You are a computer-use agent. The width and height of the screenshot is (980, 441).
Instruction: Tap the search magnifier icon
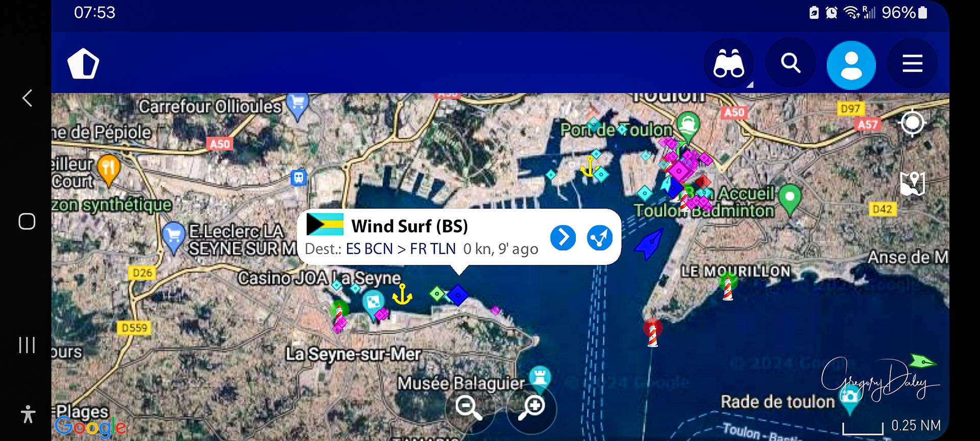click(x=790, y=64)
